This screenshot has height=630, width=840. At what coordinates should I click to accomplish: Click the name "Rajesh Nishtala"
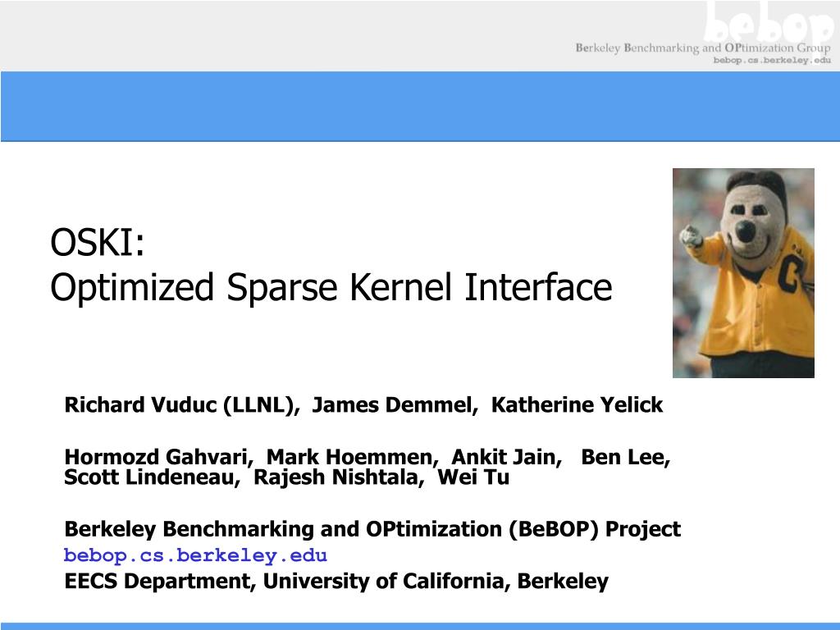(337, 477)
